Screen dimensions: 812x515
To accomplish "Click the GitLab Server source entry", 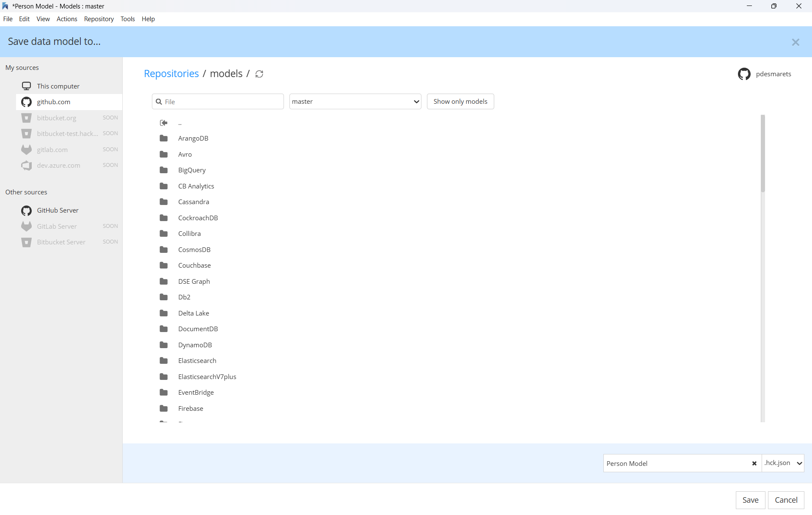I will [x=69, y=226].
